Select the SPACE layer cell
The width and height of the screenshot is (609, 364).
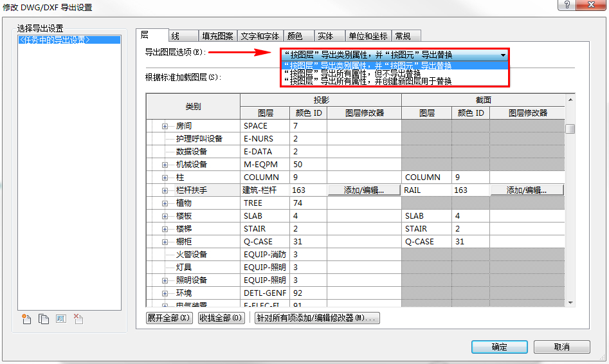pyautogui.click(x=265, y=126)
